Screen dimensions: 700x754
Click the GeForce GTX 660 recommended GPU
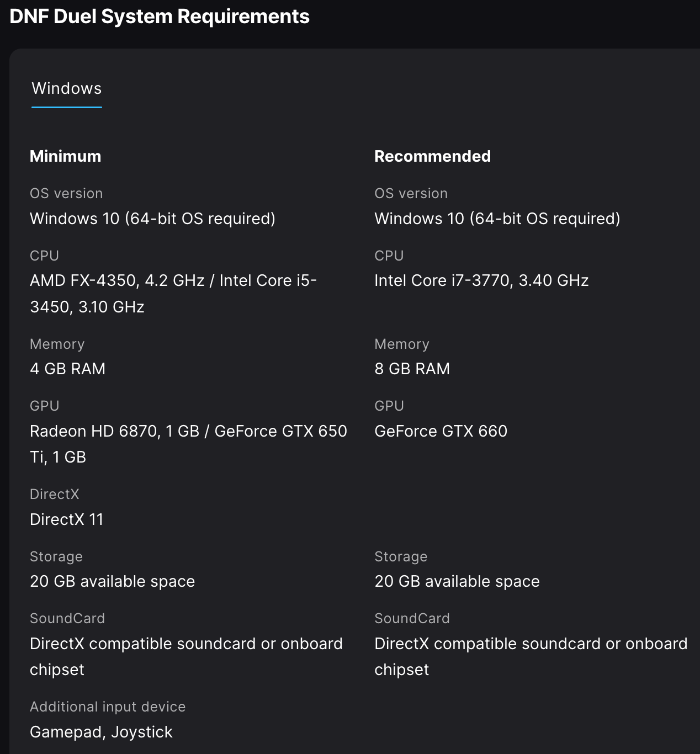click(x=441, y=431)
